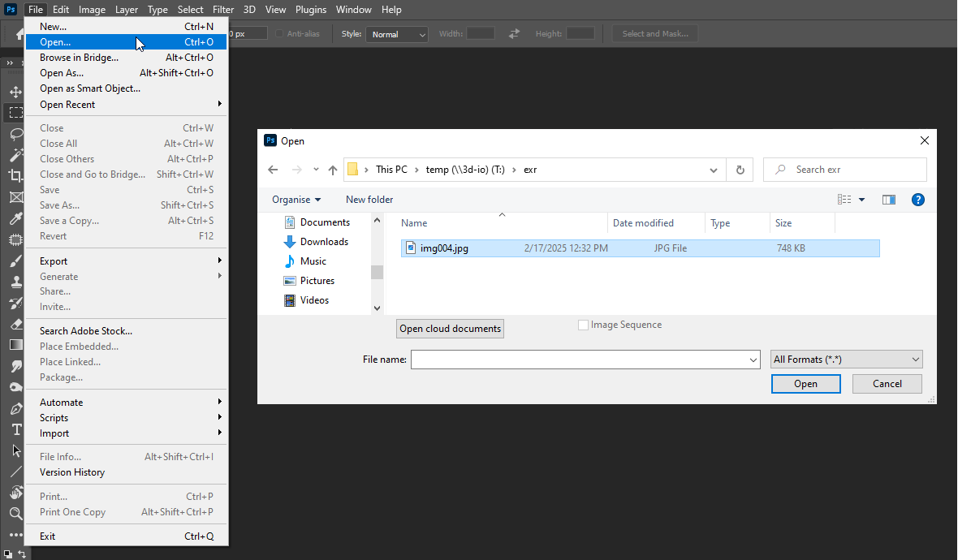Toggle the preview pane icon
Image resolution: width=958 pixels, height=560 pixels.
[889, 200]
